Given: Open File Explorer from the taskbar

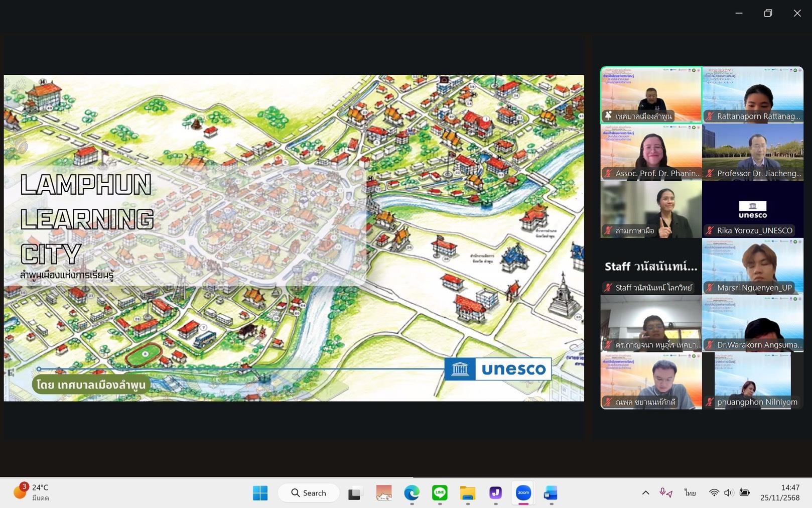Looking at the screenshot, I should pyautogui.click(x=468, y=493).
